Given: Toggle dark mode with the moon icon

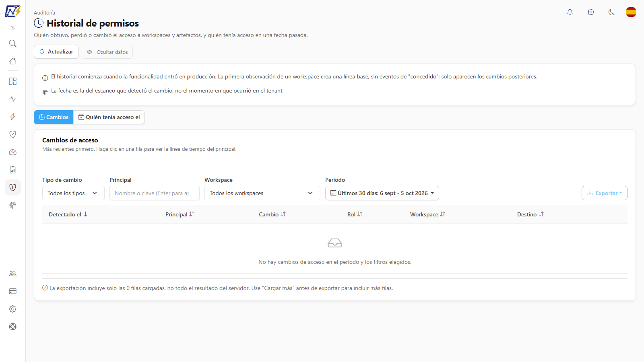Looking at the screenshot, I should pos(612,12).
